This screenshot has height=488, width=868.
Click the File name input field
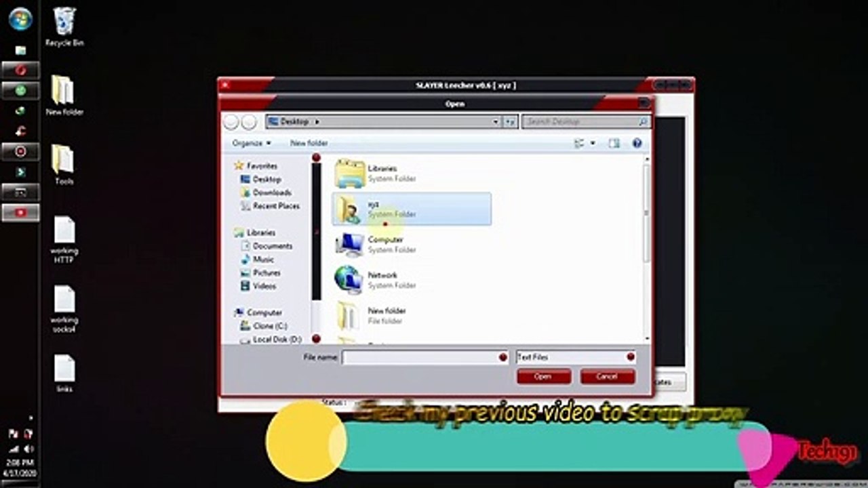[420, 357]
